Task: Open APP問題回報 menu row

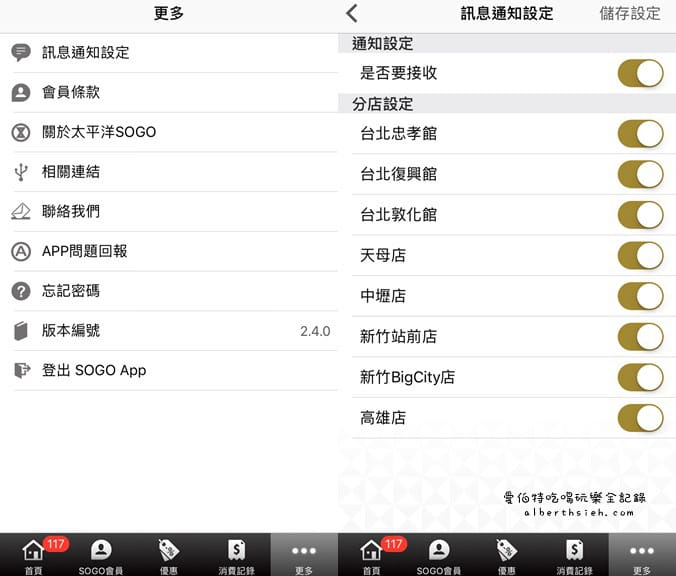Action: 169,251
